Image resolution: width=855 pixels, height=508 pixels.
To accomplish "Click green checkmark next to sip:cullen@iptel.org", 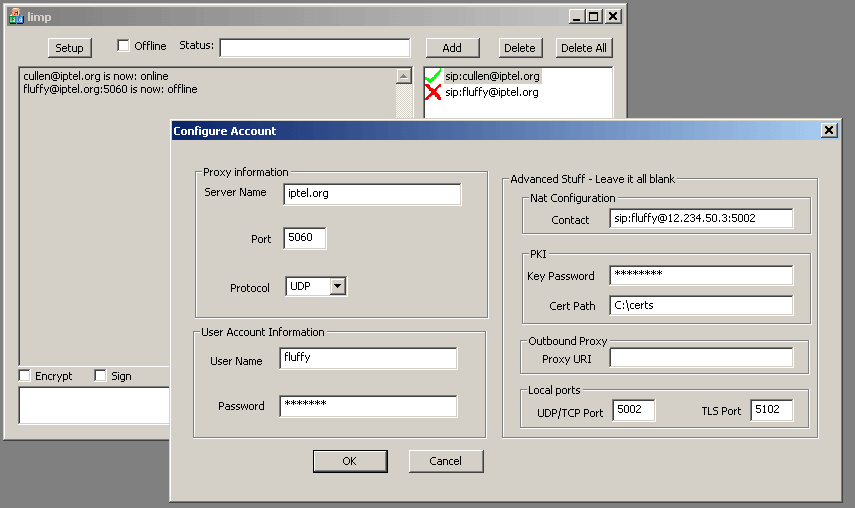I will (433, 76).
